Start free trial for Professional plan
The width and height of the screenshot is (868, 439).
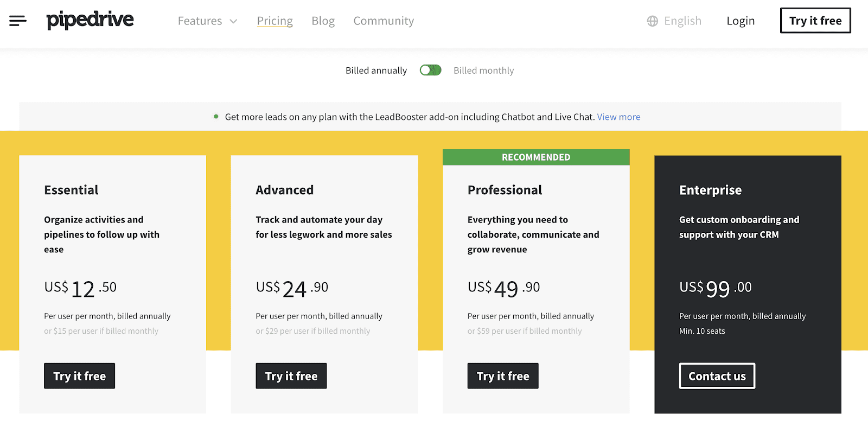503,376
